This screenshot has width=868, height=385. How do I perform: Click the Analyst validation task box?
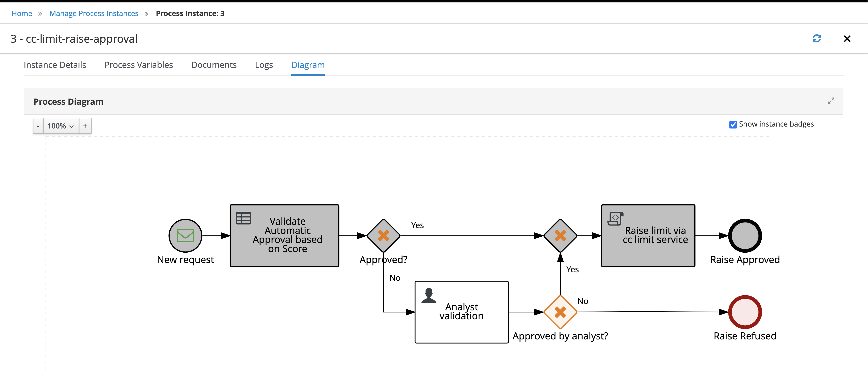(x=461, y=312)
